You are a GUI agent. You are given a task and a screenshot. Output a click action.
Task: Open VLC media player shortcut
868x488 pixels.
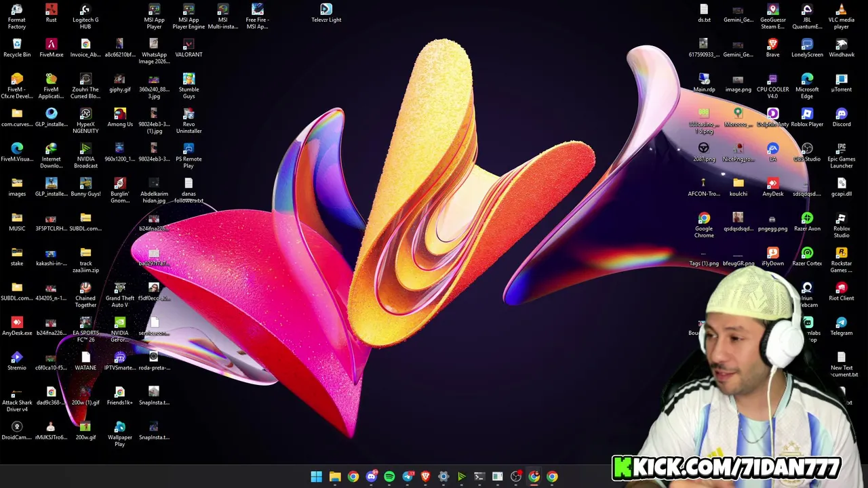click(842, 16)
